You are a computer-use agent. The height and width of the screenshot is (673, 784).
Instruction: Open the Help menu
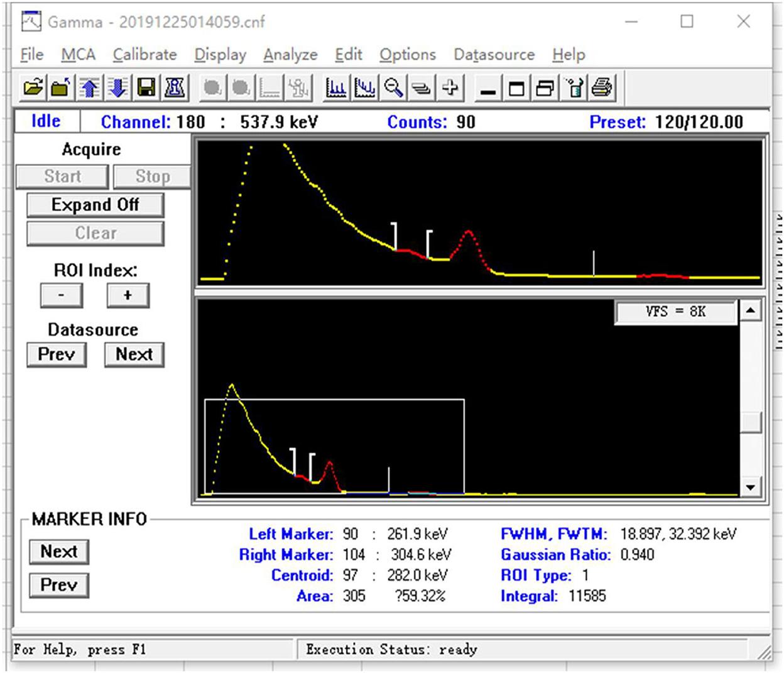569,55
